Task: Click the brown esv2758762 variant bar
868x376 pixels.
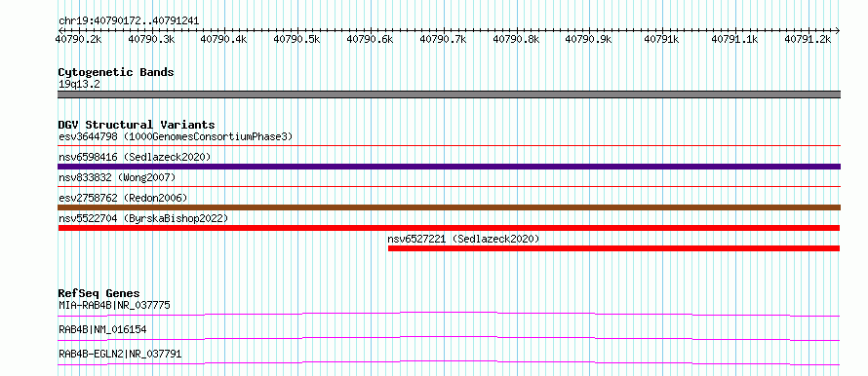Action: 449,207
